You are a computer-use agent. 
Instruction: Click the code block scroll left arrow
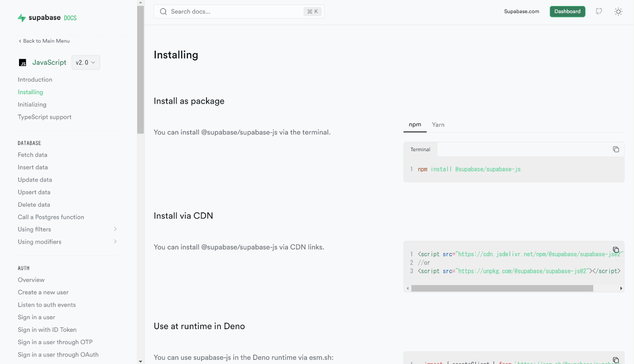[408, 288]
